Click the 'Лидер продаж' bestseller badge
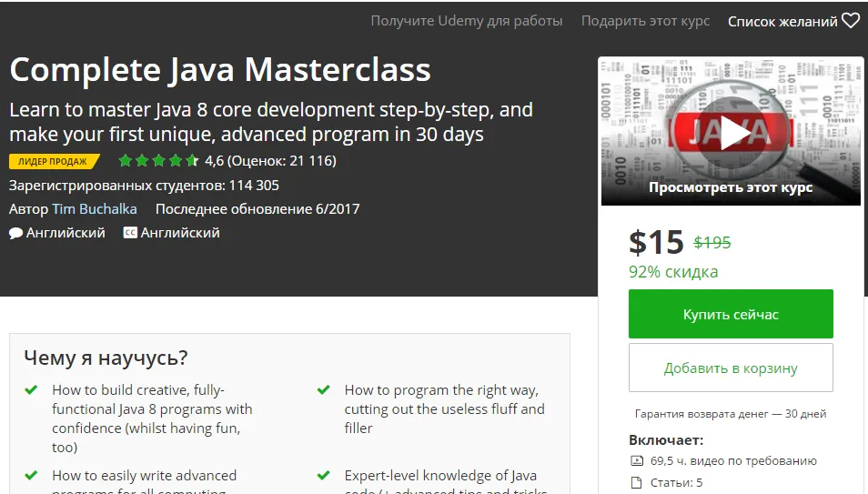Screen dimensions: 868x494 pos(54,162)
